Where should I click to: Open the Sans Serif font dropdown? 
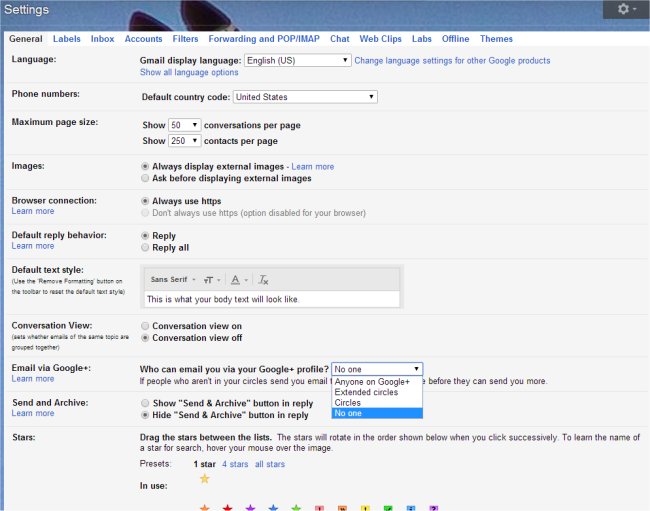click(173, 280)
